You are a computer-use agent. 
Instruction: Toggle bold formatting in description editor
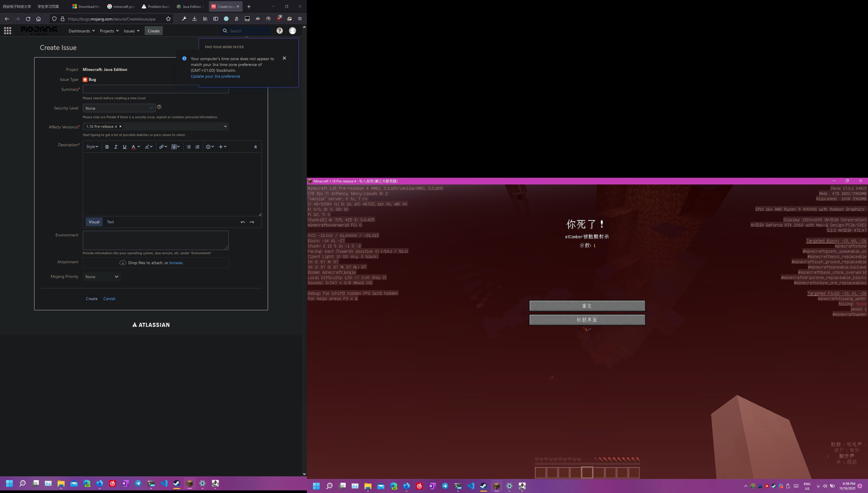pos(107,147)
